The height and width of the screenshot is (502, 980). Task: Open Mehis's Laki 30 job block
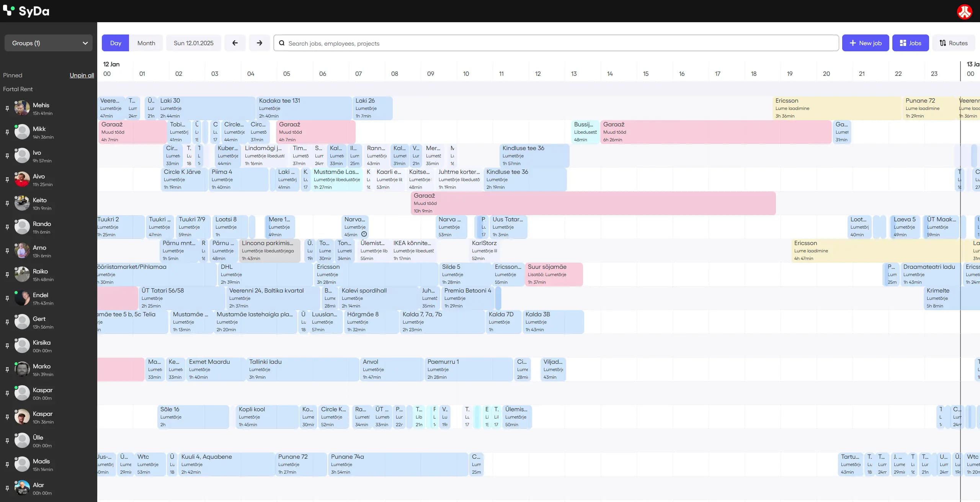click(x=206, y=108)
